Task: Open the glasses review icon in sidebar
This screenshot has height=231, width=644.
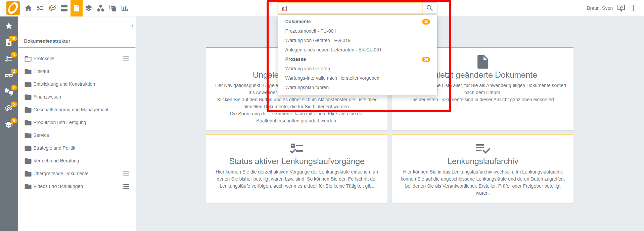Action: tap(9, 75)
